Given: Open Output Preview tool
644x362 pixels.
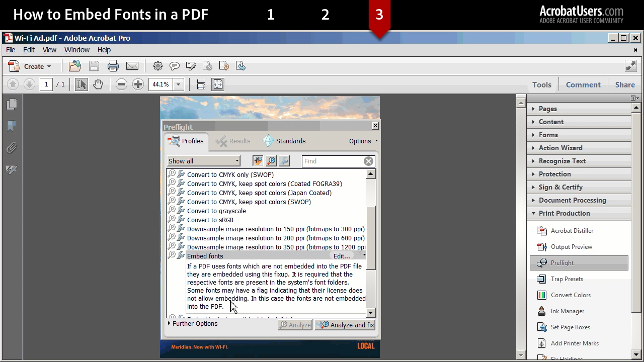Looking at the screenshot, I should click(x=572, y=247).
